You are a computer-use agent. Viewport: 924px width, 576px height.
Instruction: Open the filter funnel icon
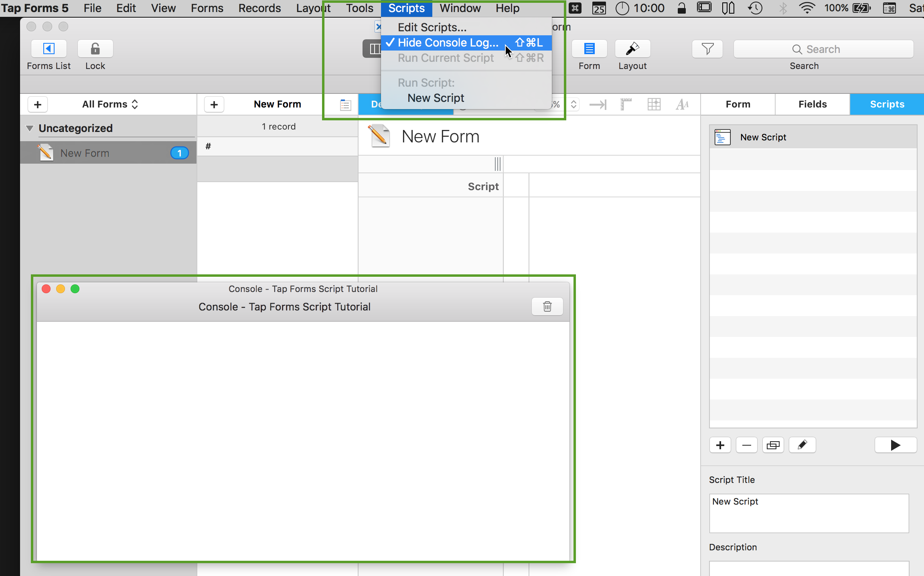point(707,49)
